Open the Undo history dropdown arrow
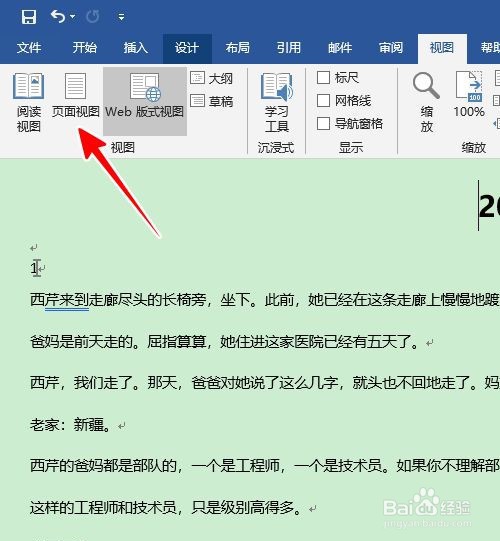Screen dimensions: 500x541 point(72,16)
